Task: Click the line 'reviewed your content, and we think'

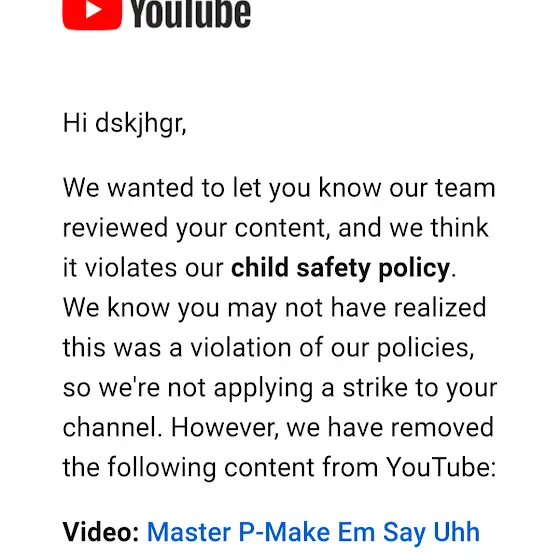Action: tap(276, 228)
